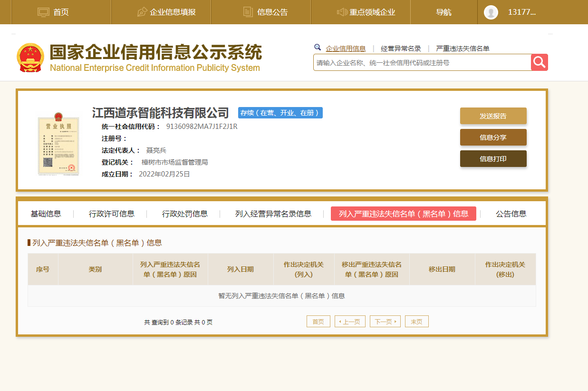Click the 列入日期 column header
The height and width of the screenshot is (391, 588).
(x=241, y=269)
